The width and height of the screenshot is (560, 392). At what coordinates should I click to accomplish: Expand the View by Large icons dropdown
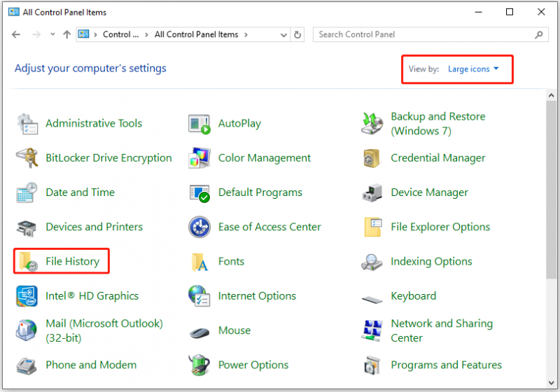(x=473, y=69)
